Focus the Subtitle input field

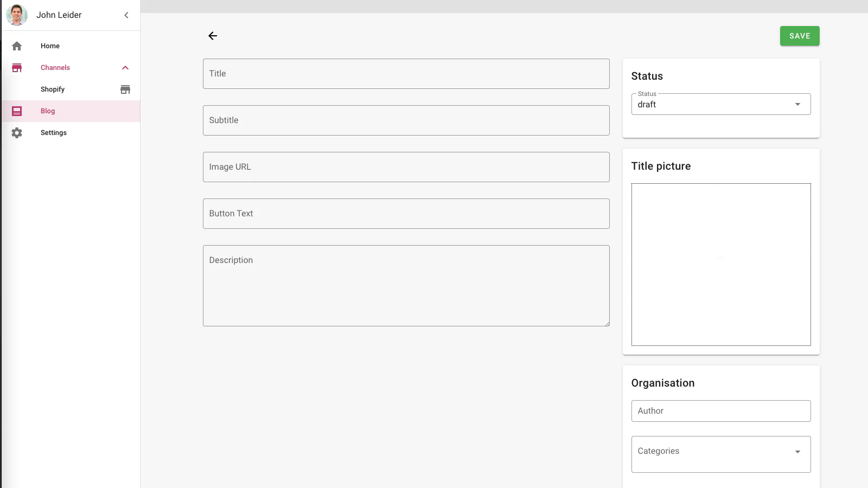[406, 120]
